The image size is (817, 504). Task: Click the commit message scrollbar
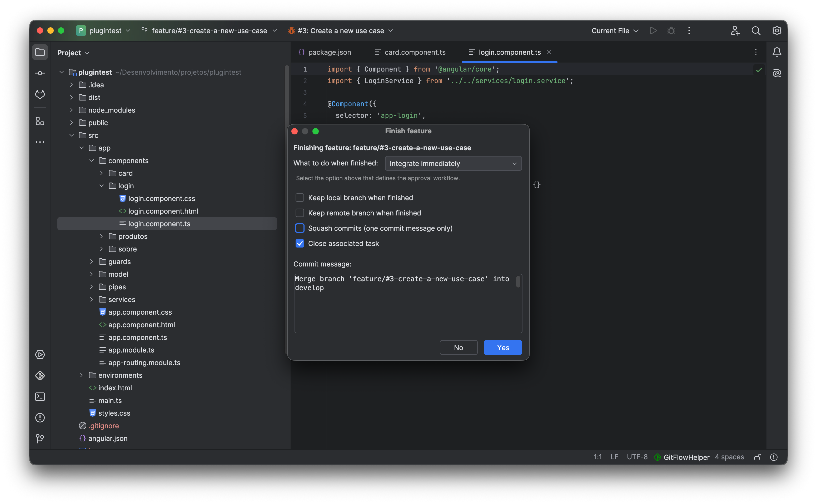click(518, 282)
